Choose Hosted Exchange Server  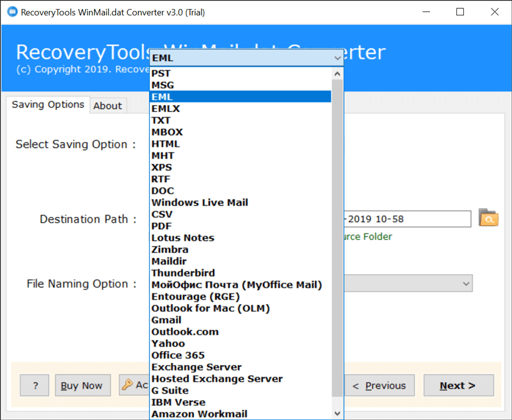[241, 379]
